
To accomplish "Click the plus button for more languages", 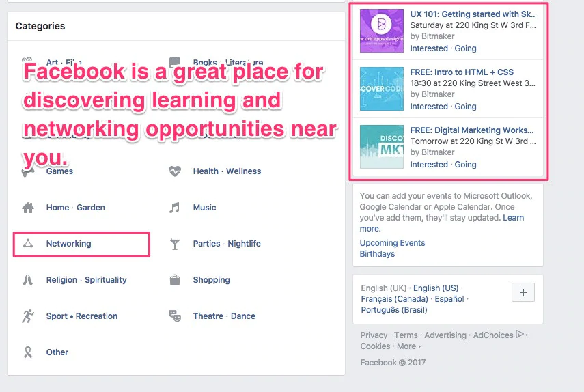I will (x=523, y=292).
